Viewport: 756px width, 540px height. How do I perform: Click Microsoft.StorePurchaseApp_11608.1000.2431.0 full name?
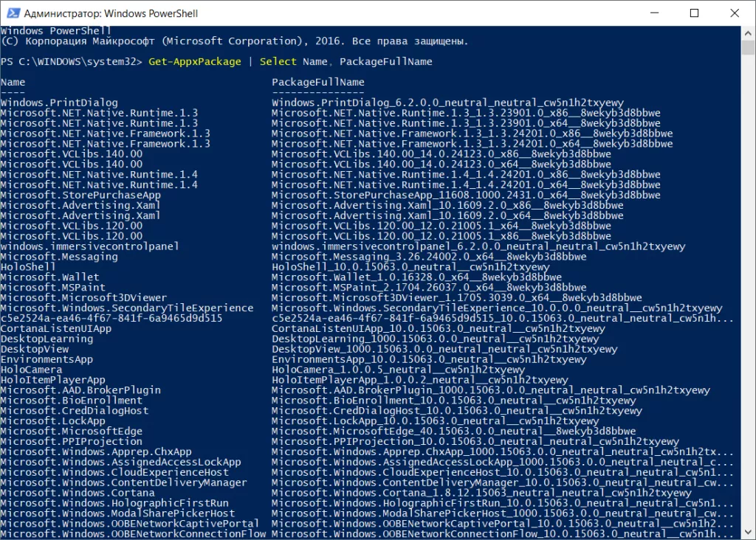466,195
